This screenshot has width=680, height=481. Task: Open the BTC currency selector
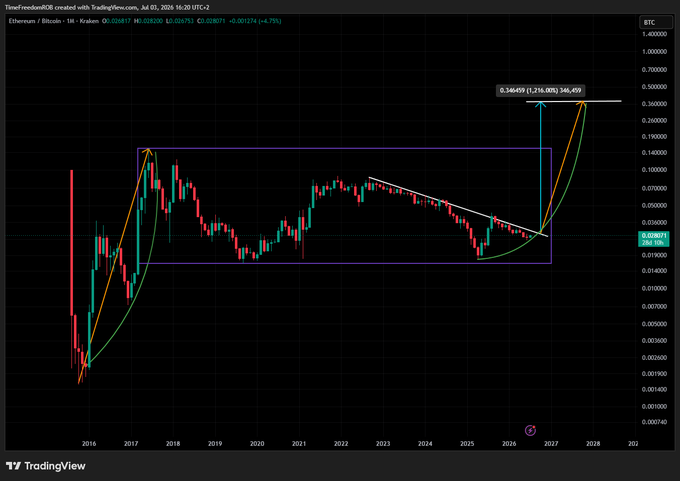pyautogui.click(x=656, y=23)
